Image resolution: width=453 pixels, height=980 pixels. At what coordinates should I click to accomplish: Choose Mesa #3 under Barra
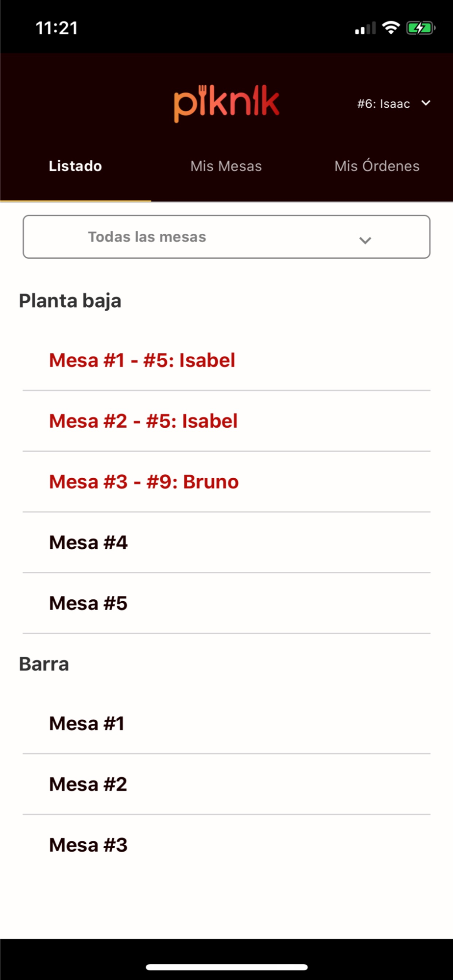[x=226, y=845]
